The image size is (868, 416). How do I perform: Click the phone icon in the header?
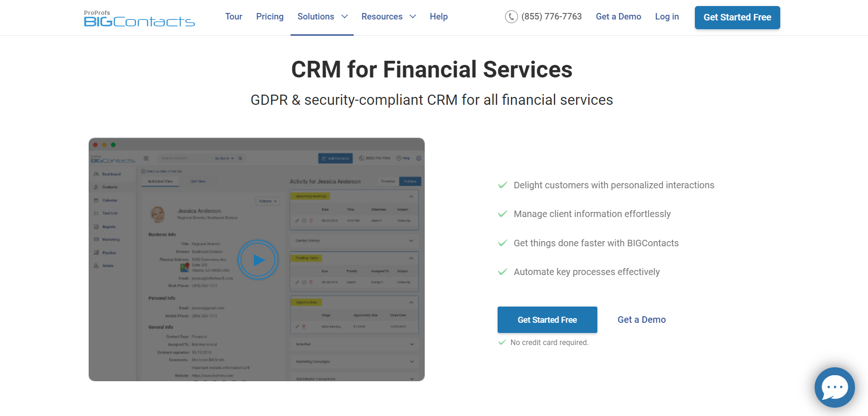point(511,17)
